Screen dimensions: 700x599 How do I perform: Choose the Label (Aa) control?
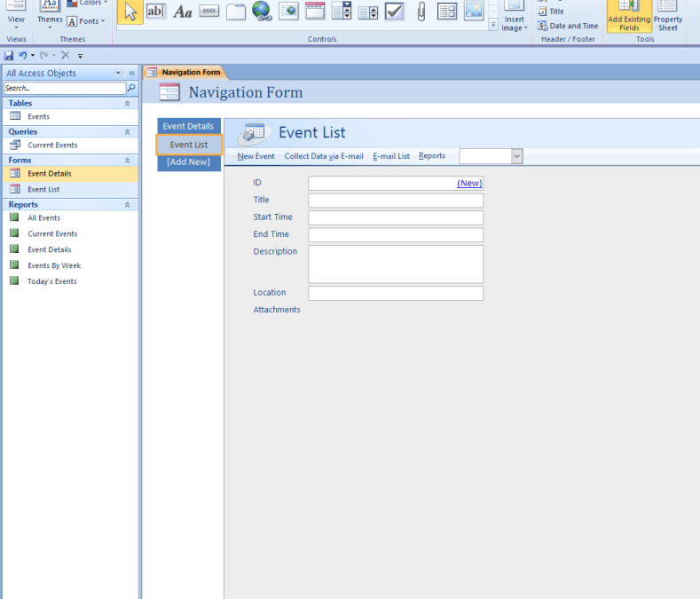[x=182, y=12]
